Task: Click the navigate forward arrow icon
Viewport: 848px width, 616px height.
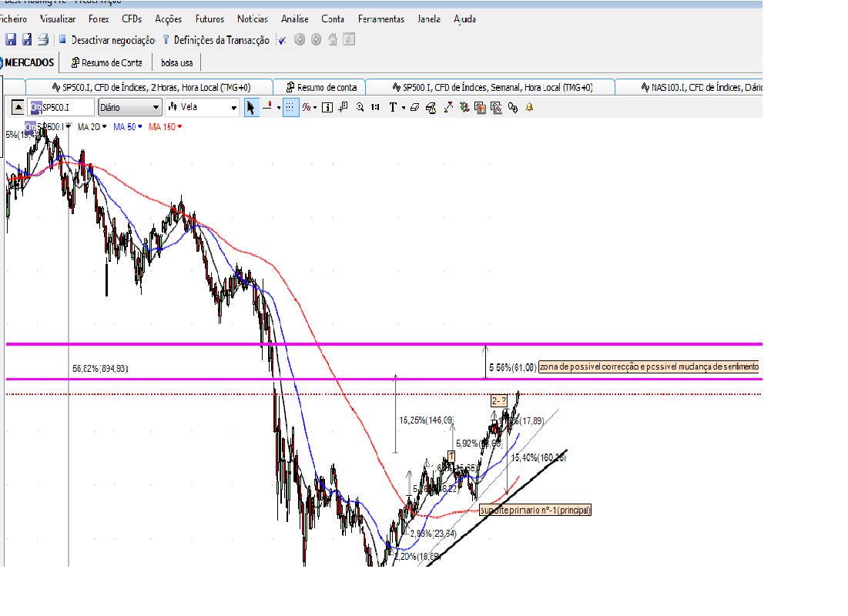Action: [x=317, y=39]
